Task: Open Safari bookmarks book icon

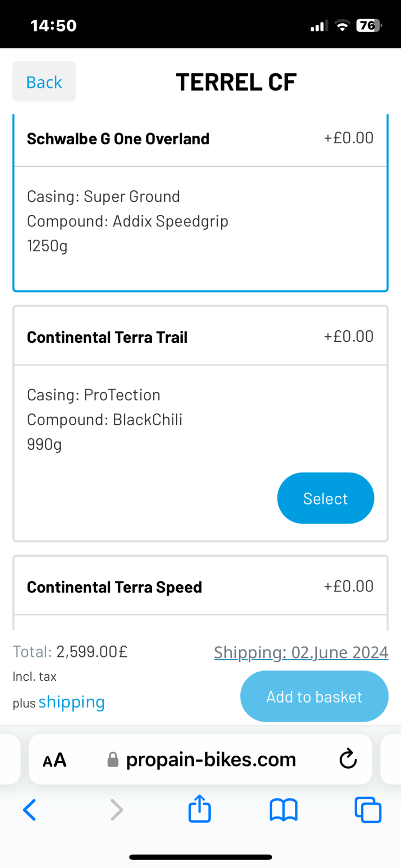Action: tap(283, 810)
